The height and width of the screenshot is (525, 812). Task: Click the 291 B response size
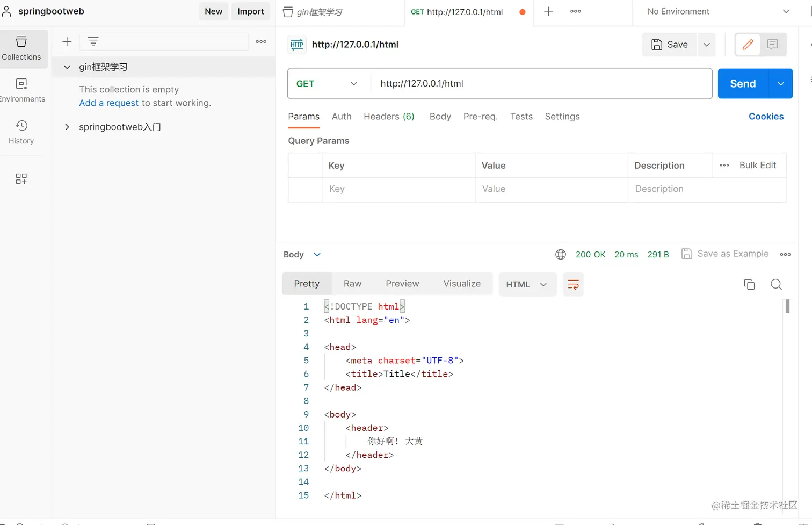tap(658, 255)
